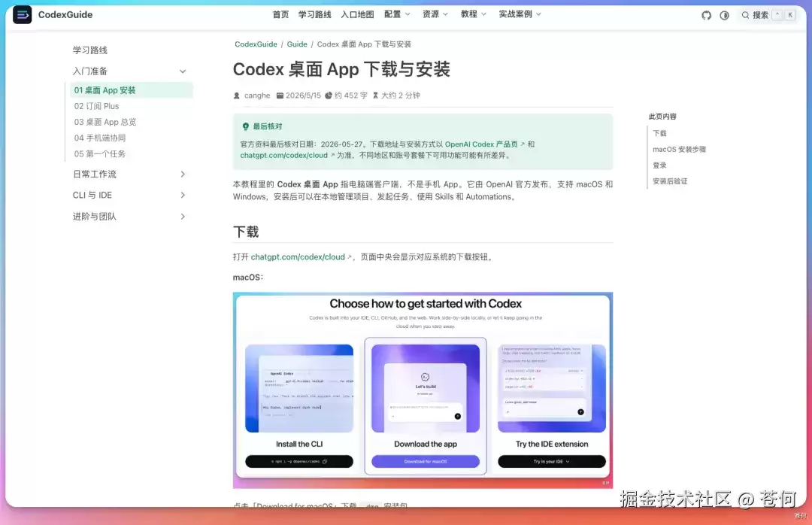Viewport: 812px width, 525px height.
Task: Follow the chatgpt.com/codex/cloud link under 下载
Action: click(298, 257)
